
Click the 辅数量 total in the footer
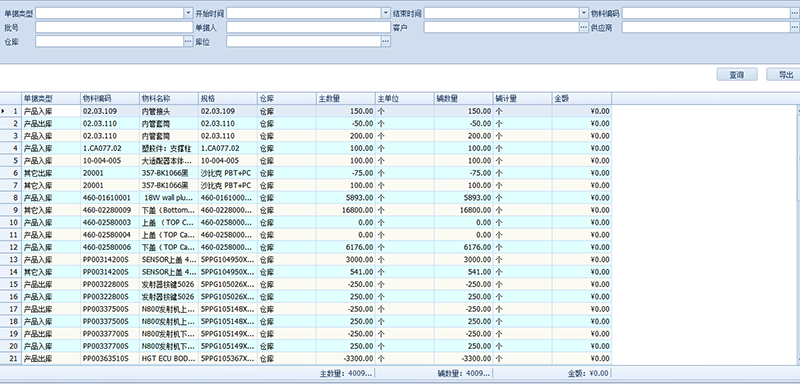[464, 373]
